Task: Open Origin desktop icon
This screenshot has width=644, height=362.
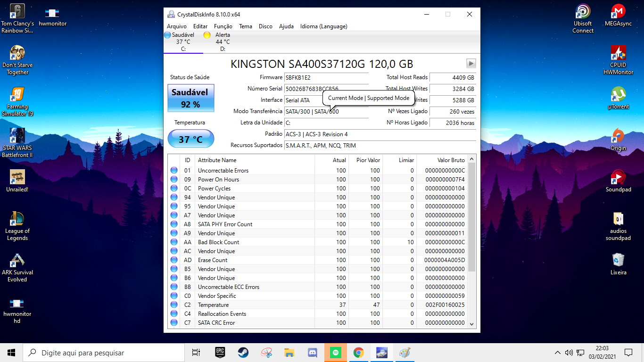Action: pos(618,140)
